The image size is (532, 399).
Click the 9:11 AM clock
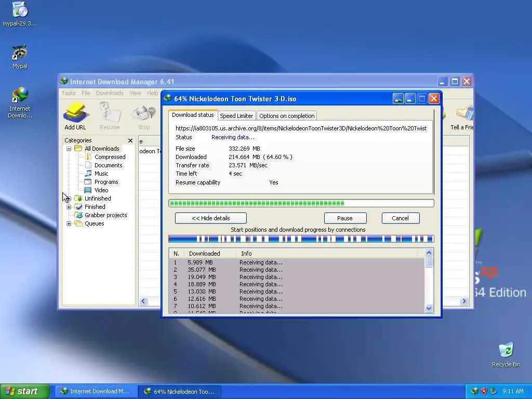point(513,391)
